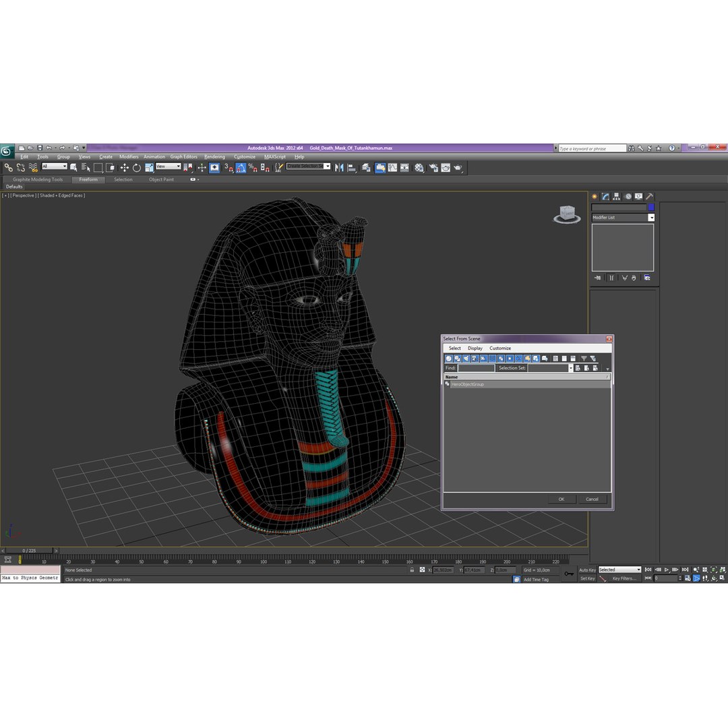Toggle Display Geometry filter in dialog
Viewport: 728px width, 728px height.
pos(448,359)
